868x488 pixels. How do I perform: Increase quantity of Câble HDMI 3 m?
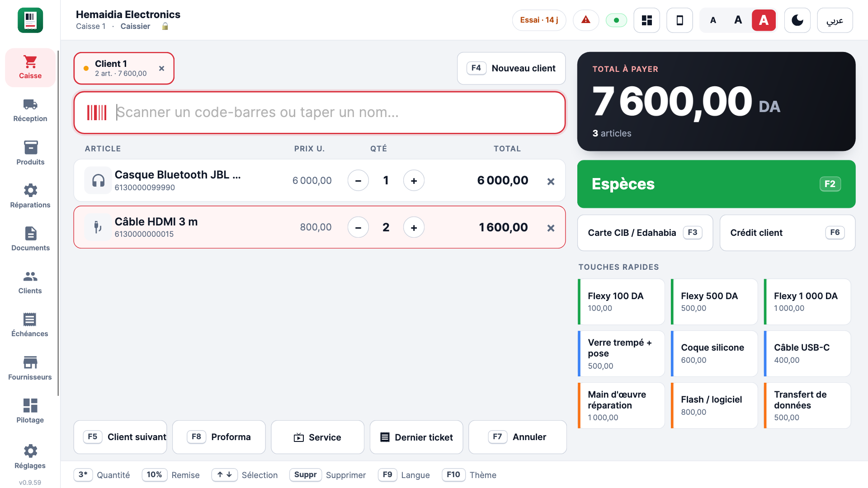tap(414, 227)
